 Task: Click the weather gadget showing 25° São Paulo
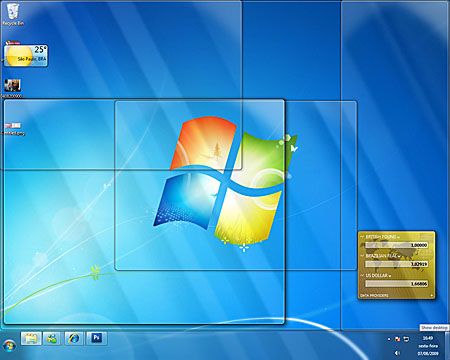click(x=26, y=56)
